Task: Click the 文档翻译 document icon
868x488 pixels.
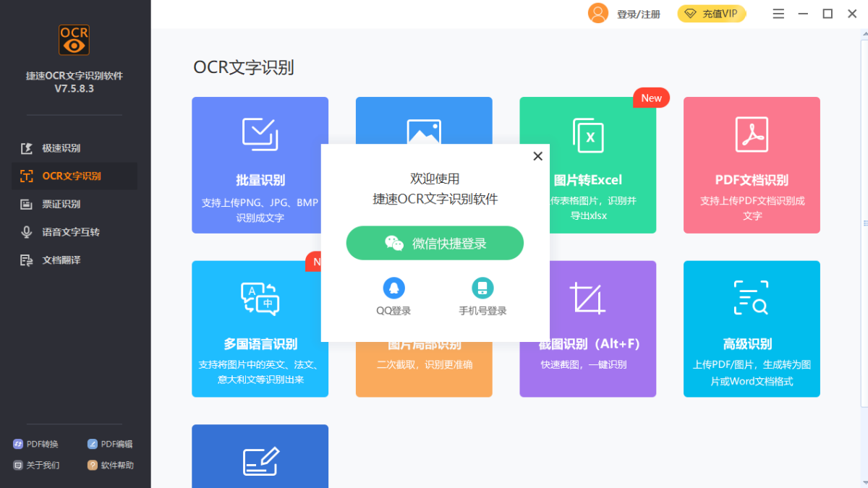Action: pos(27,260)
